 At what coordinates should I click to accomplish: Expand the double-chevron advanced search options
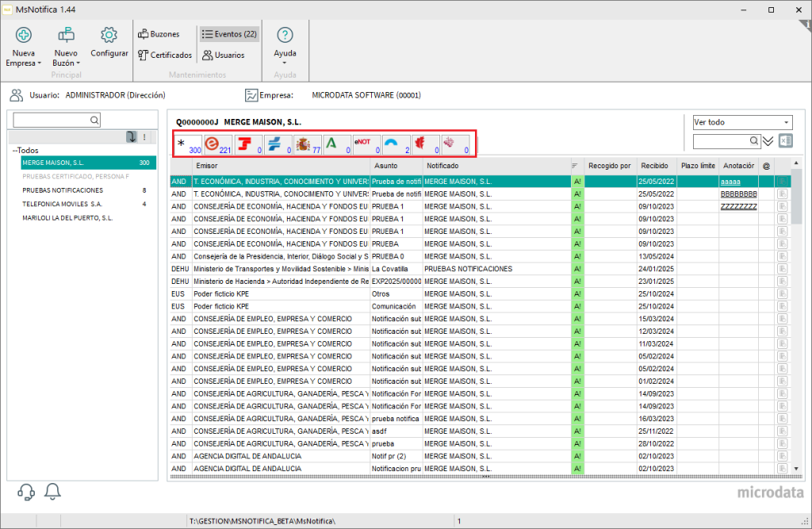click(768, 141)
